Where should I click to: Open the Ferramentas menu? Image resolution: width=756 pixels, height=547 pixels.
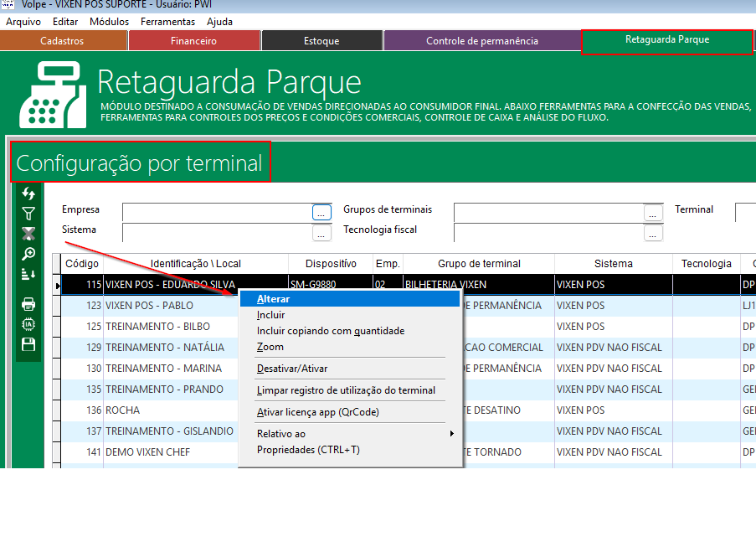167,22
